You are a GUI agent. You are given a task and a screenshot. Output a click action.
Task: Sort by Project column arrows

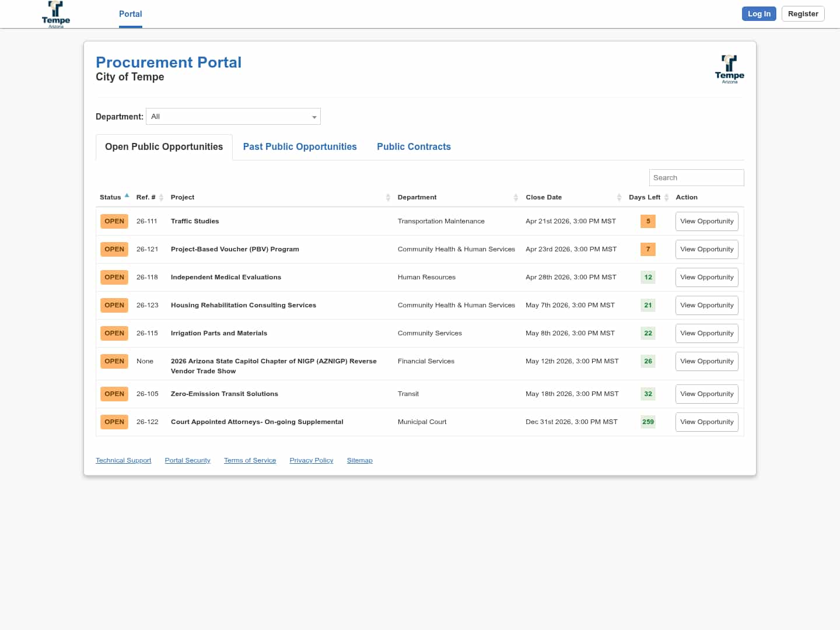388,198
